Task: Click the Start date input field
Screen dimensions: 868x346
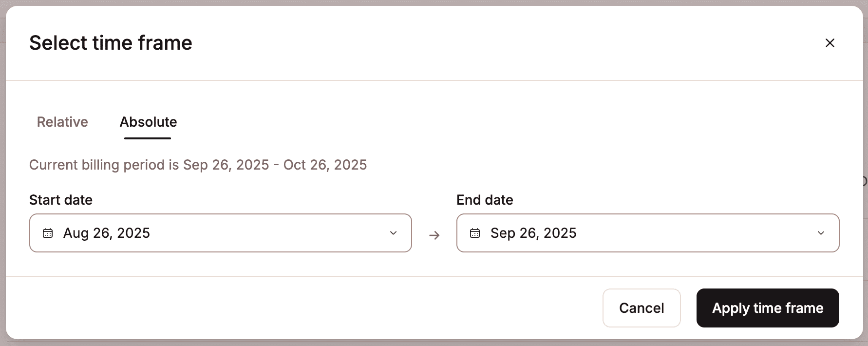Action: pos(219,233)
